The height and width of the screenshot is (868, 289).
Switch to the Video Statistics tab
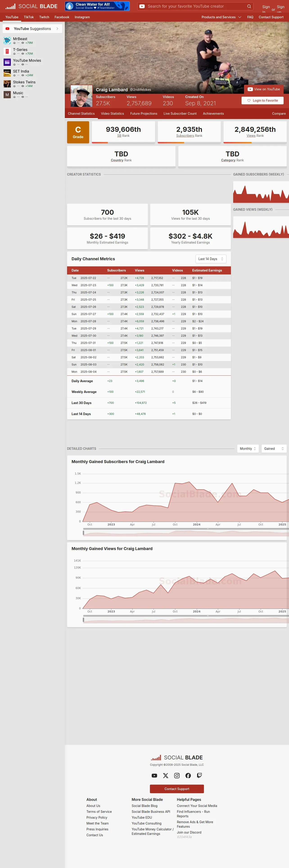point(112,114)
